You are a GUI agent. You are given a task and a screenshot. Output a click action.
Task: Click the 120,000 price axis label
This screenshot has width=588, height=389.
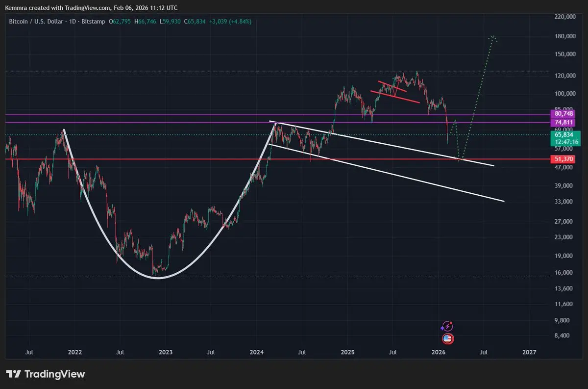click(x=565, y=76)
